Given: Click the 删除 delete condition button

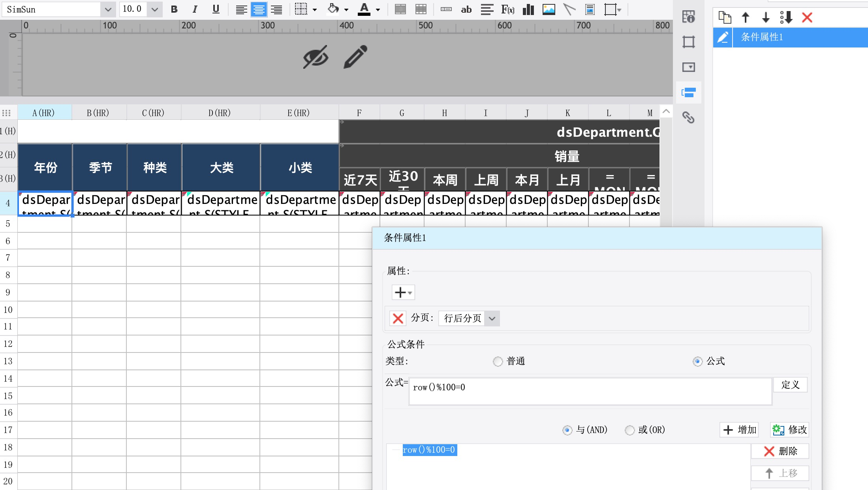Looking at the screenshot, I should click(780, 451).
